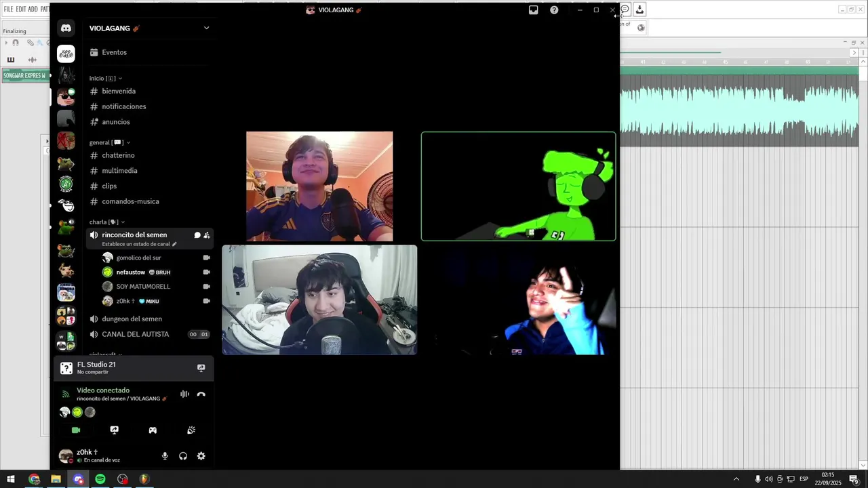Viewport: 868px width, 488px height.
Task: Click the FL Studio piano keys icon
Action: (11, 60)
